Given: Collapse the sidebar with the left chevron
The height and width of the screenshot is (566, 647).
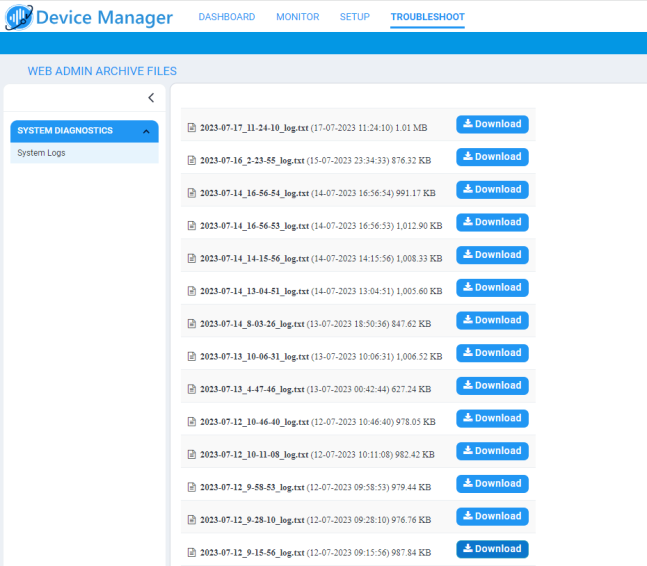Looking at the screenshot, I should coord(151,98).
